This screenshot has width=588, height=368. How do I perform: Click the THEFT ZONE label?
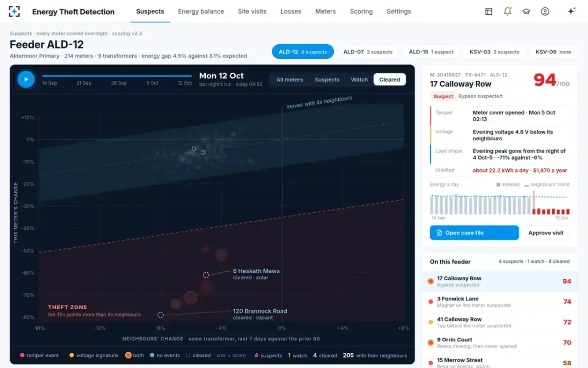click(68, 307)
